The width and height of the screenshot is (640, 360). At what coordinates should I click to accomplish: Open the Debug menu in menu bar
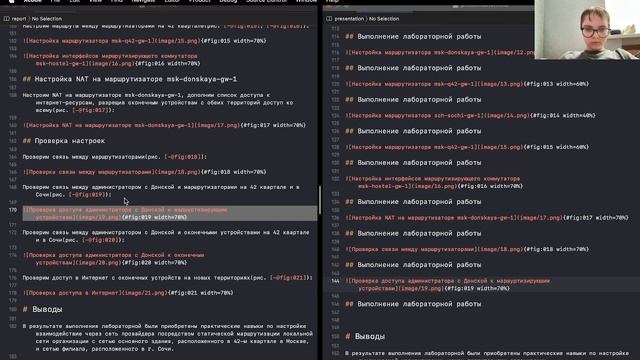pyautogui.click(x=228, y=1)
